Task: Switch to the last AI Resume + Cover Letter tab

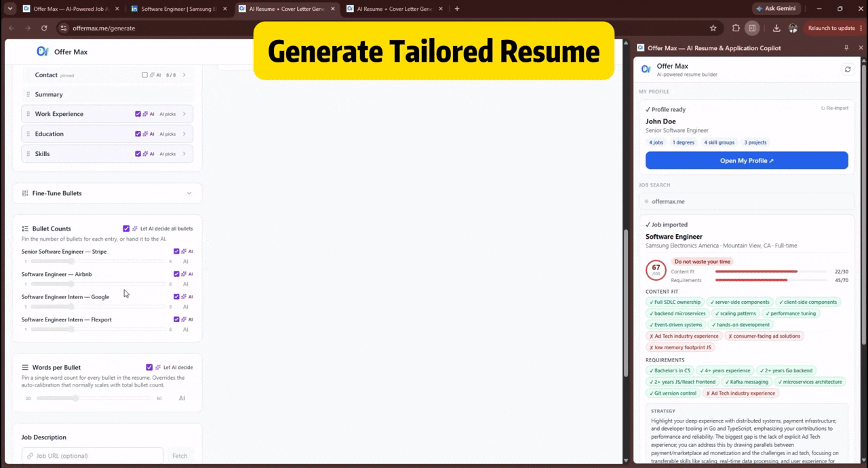Action: [395, 9]
